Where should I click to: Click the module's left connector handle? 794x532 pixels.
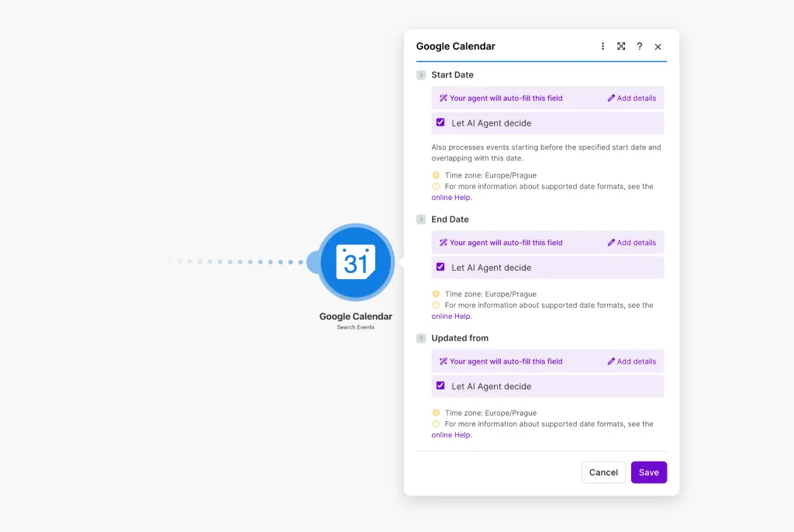(313, 262)
